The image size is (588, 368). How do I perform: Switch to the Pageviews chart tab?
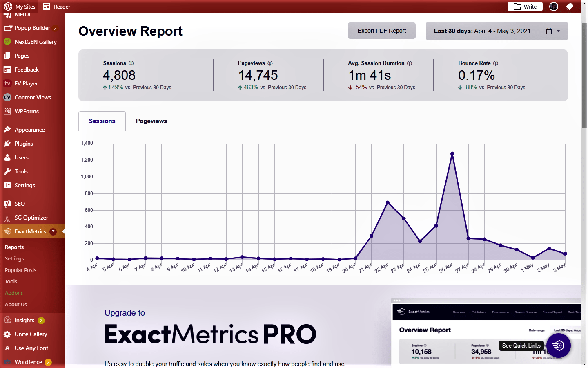pos(151,121)
